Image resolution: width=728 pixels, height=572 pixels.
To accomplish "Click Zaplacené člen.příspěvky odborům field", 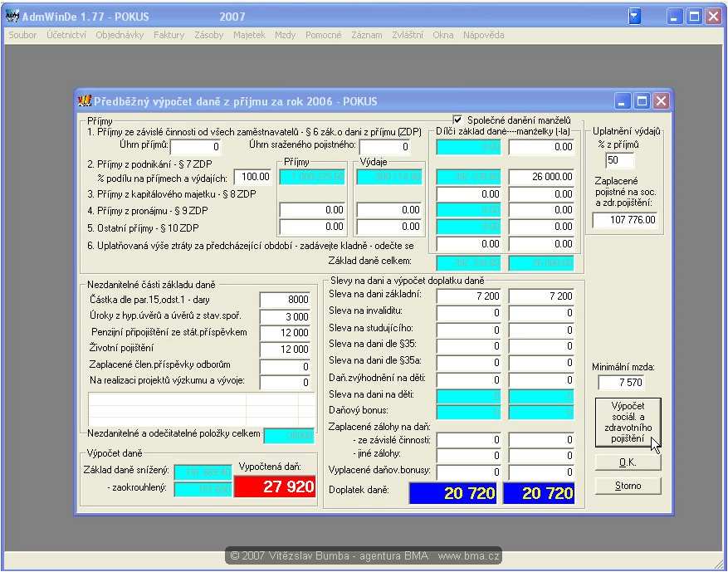I will tap(285, 367).
